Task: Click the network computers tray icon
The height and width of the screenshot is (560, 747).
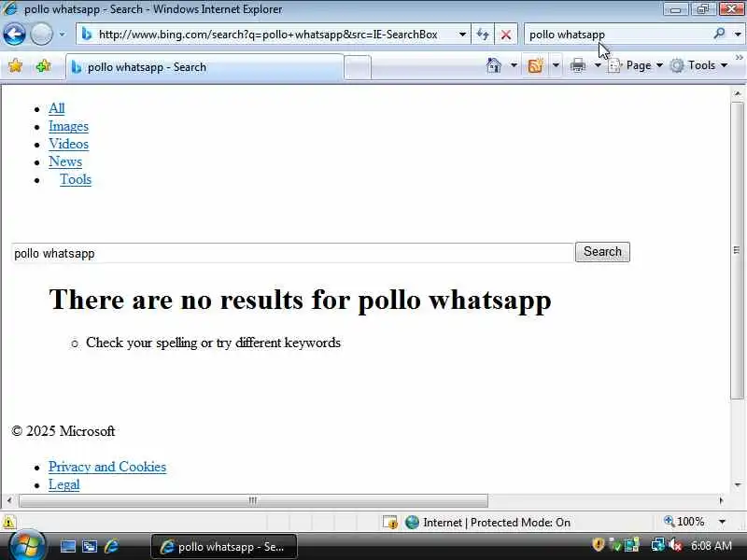Action: click(x=632, y=544)
